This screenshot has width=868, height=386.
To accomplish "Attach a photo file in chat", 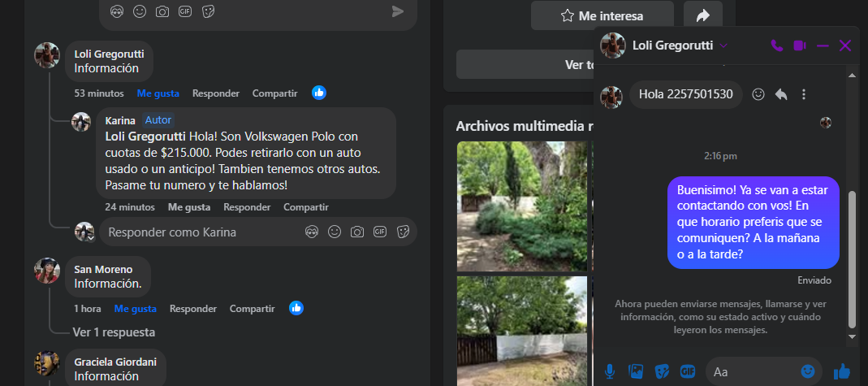I will tap(636, 371).
